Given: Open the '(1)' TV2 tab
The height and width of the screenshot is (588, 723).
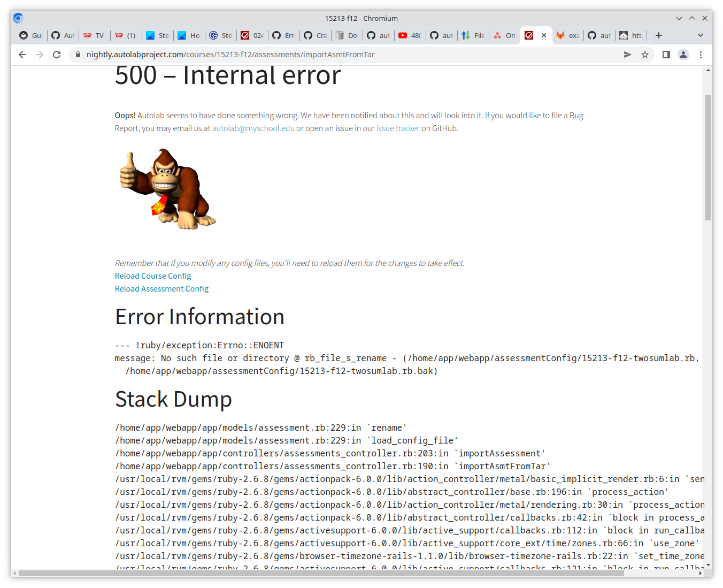Looking at the screenshot, I should pos(126,35).
